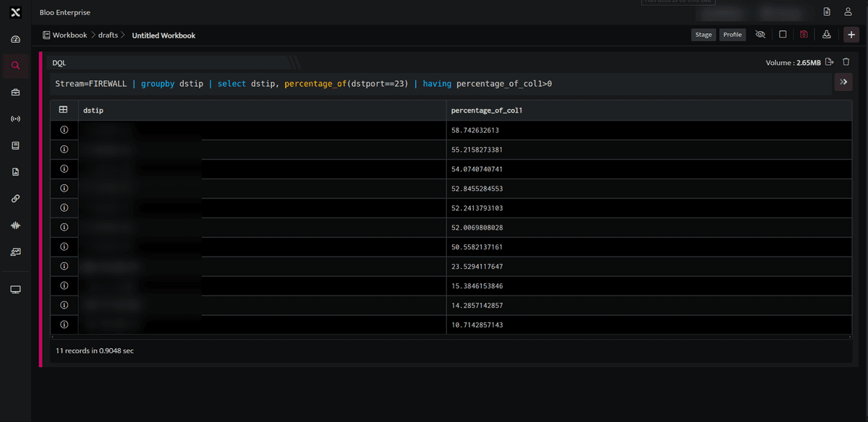Open the link chain icon in the sidebar
This screenshot has height=422, width=868.
click(15, 199)
